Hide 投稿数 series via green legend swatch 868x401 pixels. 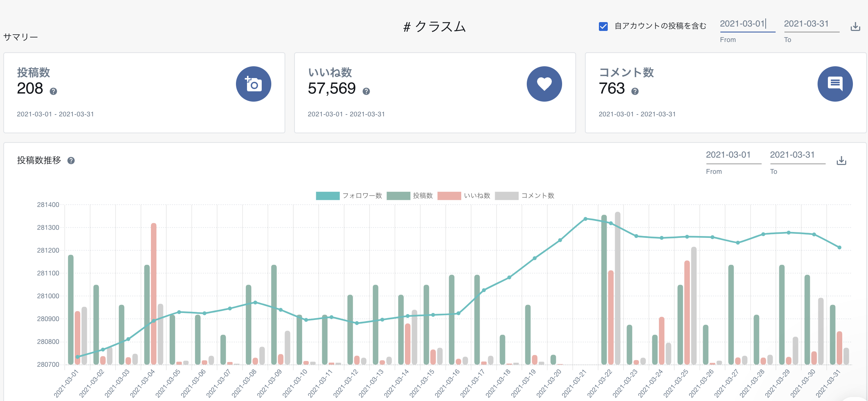tap(398, 196)
